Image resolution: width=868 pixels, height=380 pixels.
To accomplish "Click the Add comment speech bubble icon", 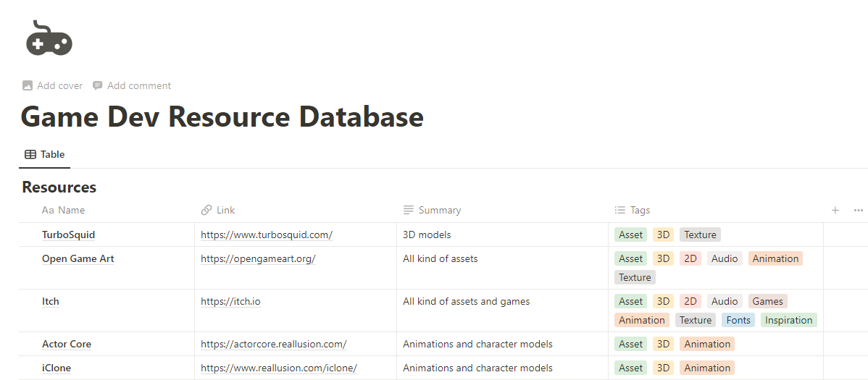I will [x=97, y=85].
